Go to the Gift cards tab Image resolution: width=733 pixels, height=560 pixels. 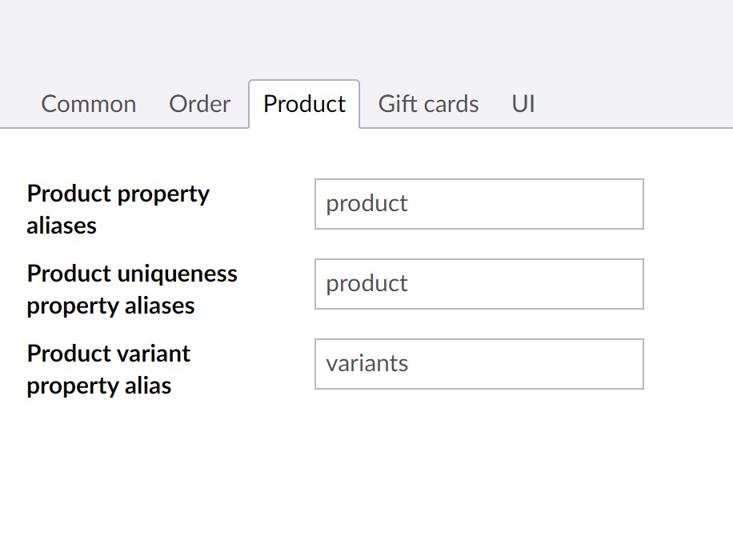pyautogui.click(x=428, y=104)
